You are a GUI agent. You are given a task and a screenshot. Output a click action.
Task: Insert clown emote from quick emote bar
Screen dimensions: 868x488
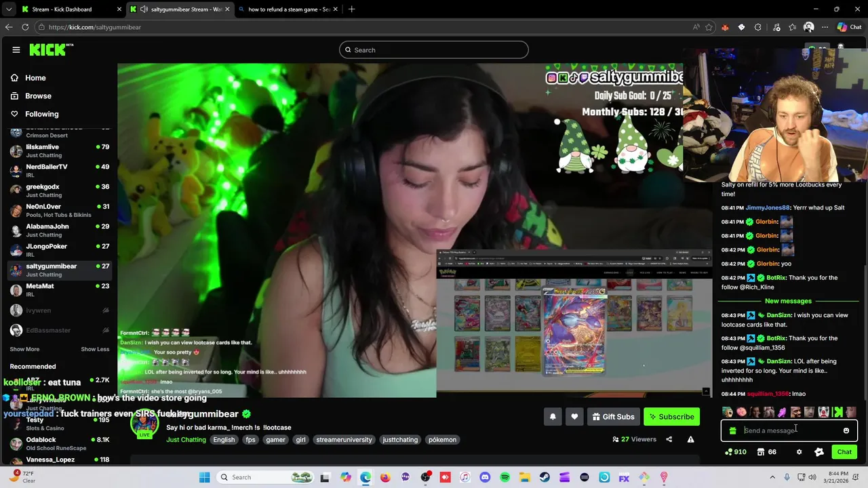(x=823, y=412)
